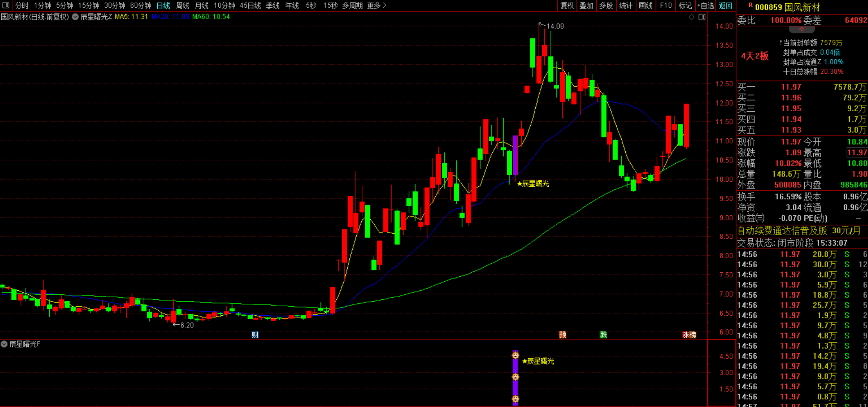Image resolution: width=868 pixels, height=407 pixels.
Task: Click the diamond marker icon above the chart
Action: pyautogui.click(x=691, y=17)
